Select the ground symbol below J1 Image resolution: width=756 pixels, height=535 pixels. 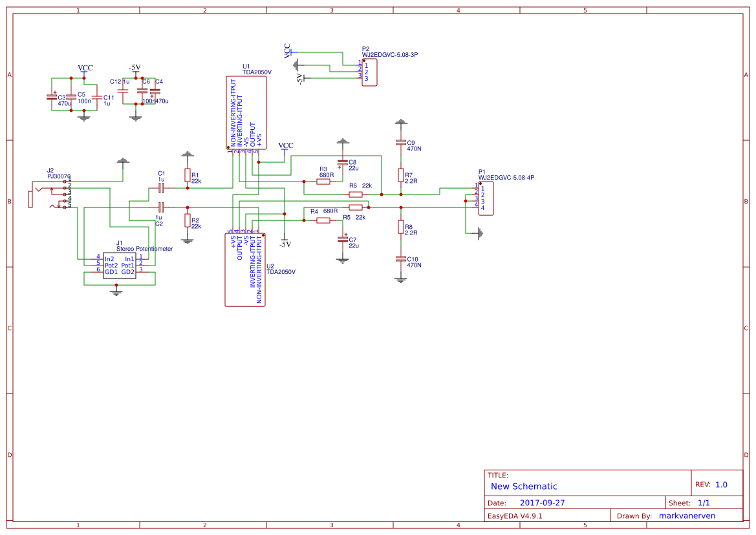pos(116,292)
